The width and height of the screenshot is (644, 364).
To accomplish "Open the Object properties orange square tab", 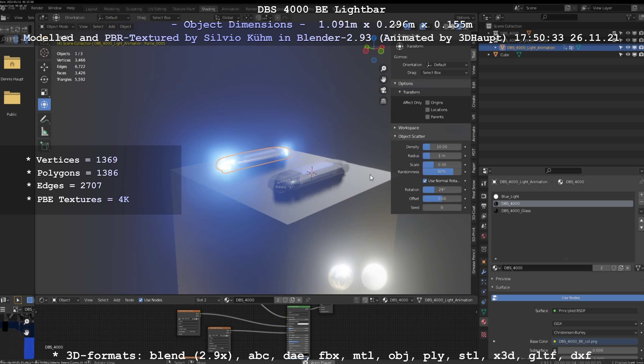I will point(484,262).
